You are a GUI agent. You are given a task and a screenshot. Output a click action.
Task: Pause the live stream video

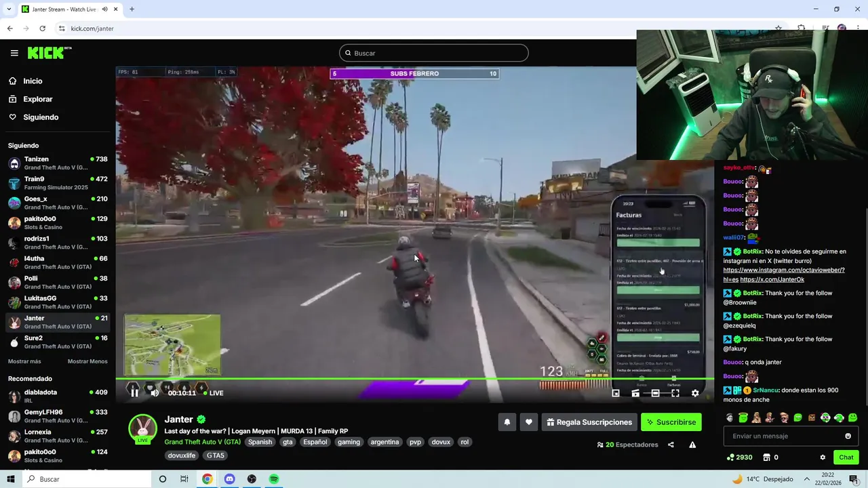coord(134,392)
